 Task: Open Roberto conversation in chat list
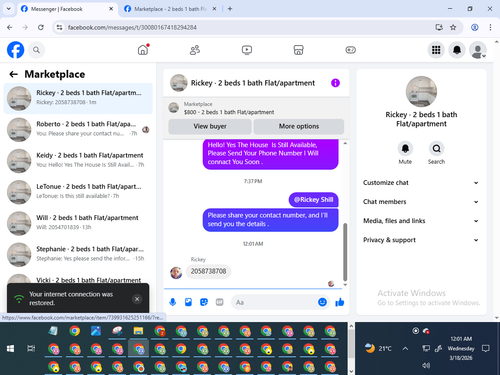pos(78,129)
